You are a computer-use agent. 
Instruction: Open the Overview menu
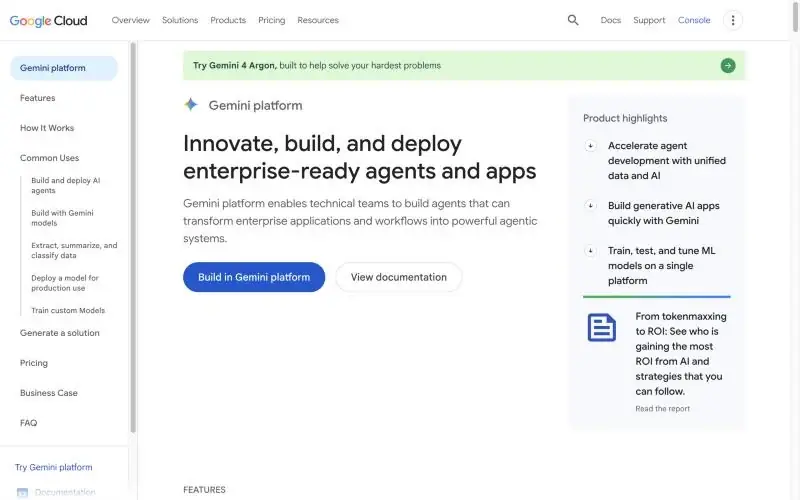(x=131, y=20)
